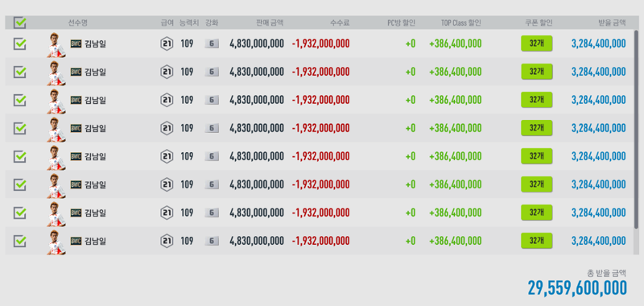
Task: Click the 32개 coupon button in first row
Action: pyautogui.click(x=536, y=43)
